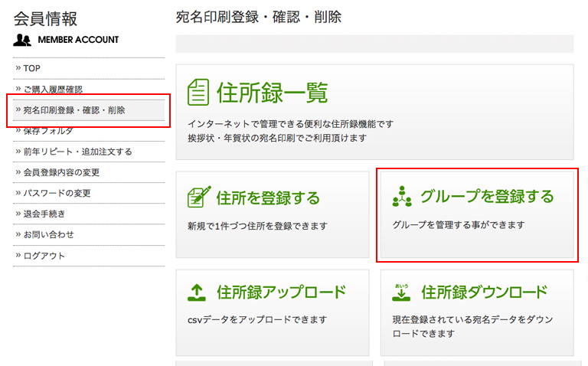Click the green upload arrow icon
Viewport: 588px width, 366px height.
198,292
